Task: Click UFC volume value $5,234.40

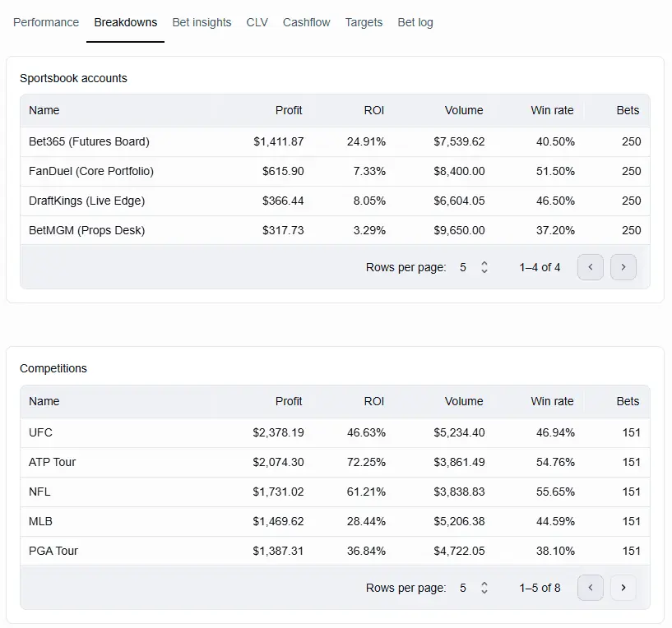Action: click(459, 432)
